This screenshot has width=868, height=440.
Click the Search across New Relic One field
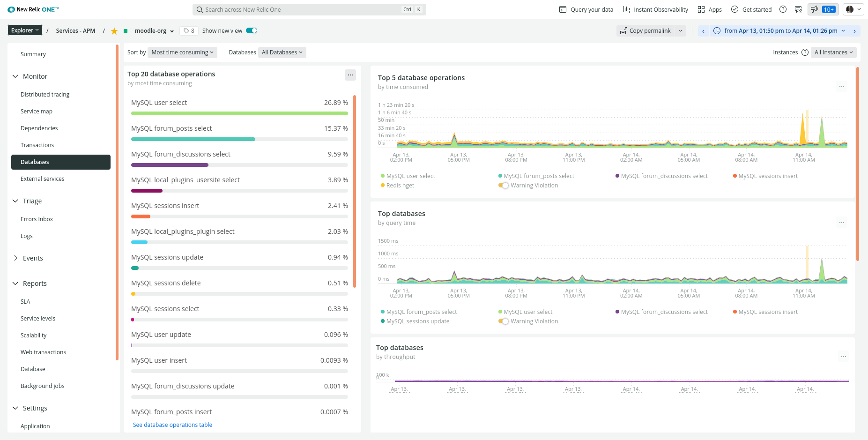pos(309,9)
